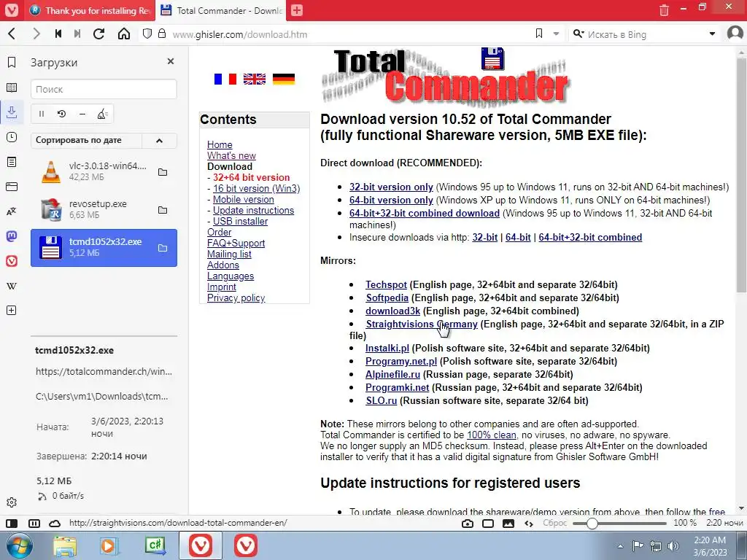Image resolution: width=747 pixels, height=560 pixels.
Task: Click the Поиск downloads search field
Action: pyautogui.click(x=104, y=89)
